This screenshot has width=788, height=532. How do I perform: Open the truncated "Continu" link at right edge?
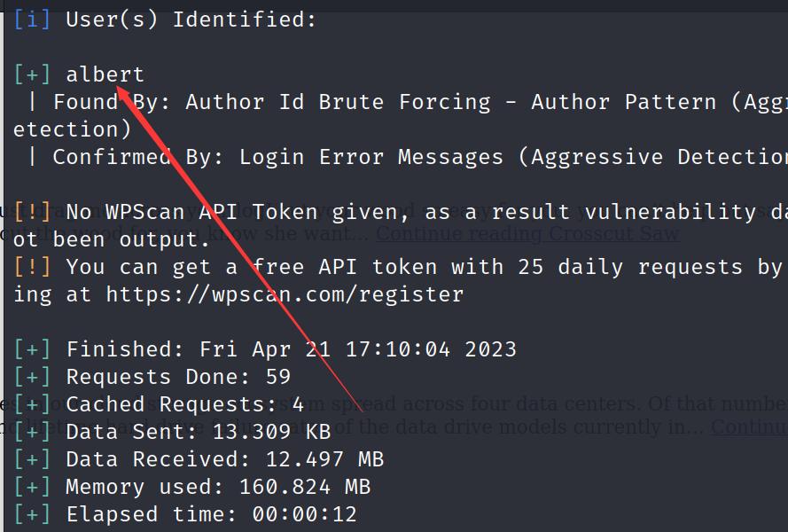coord(749,427)
